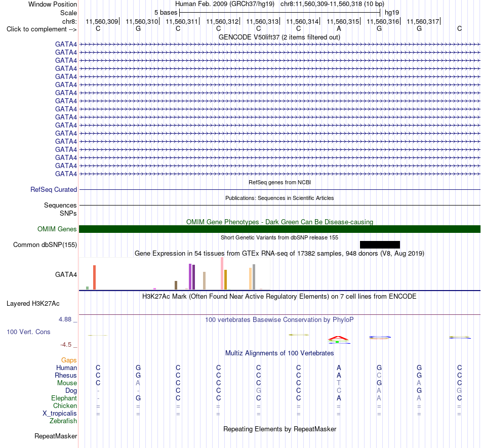Click the 'Click to complement -->' label
Viewport: 481px width, 448px height.
coord(42,29)
